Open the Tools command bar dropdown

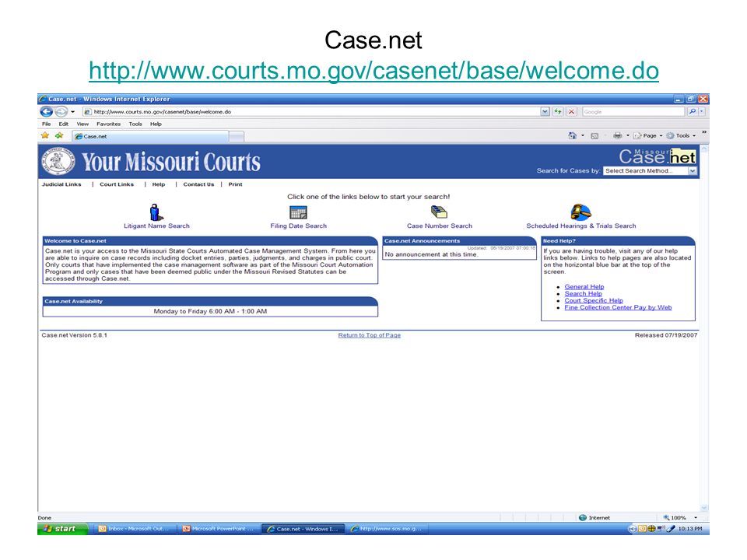(681, 135)
